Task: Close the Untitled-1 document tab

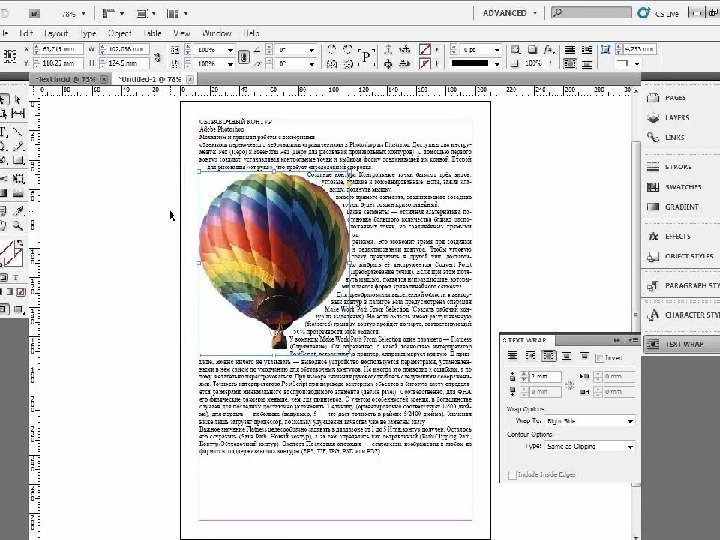Action: 190,79
